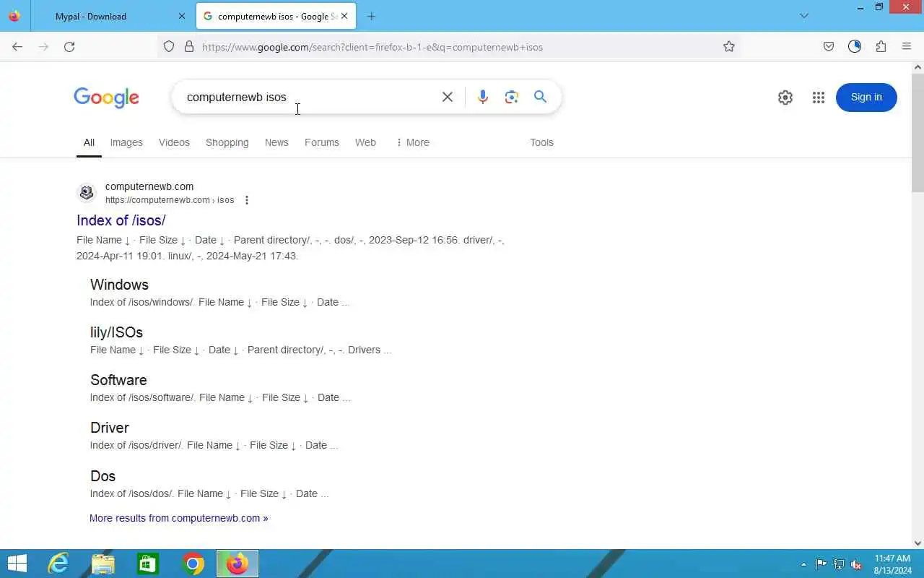The height and width of the screenshot is (578, 924).
Task: Search by image with Google Lens
Action: click(x=512, y=97)
